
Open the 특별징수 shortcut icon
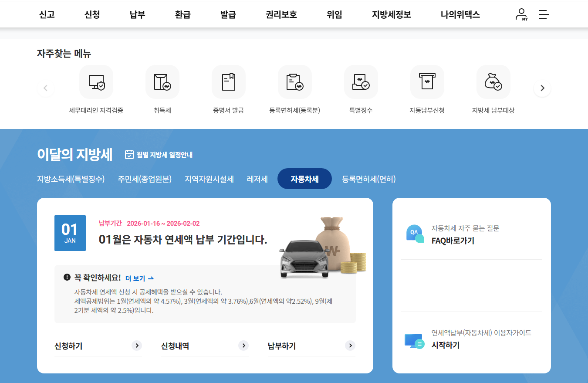click(361, 82)
